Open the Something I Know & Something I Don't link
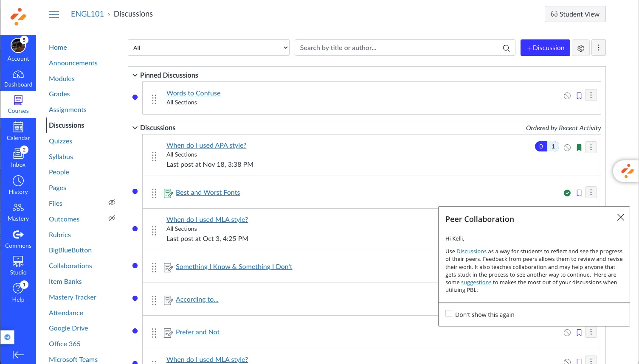Image resolution: width=639 pixels, height=364 pixels. tap(234, 266)
